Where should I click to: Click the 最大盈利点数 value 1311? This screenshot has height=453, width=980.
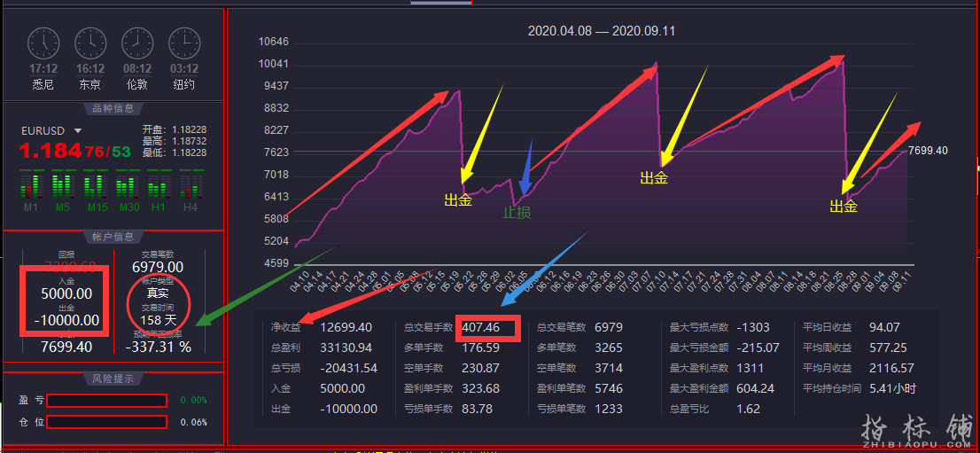point(751,369)
